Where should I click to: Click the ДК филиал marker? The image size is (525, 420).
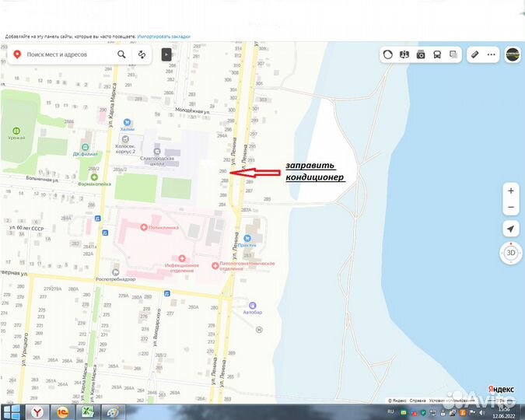(x=85, y=147)
